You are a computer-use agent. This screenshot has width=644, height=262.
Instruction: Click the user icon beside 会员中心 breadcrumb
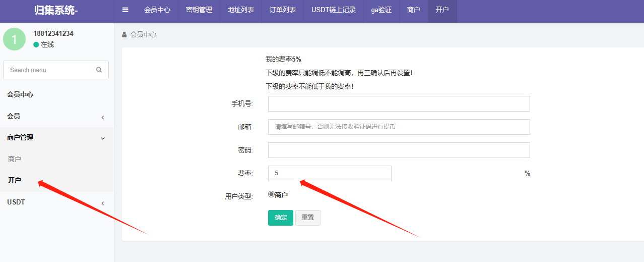124,34
